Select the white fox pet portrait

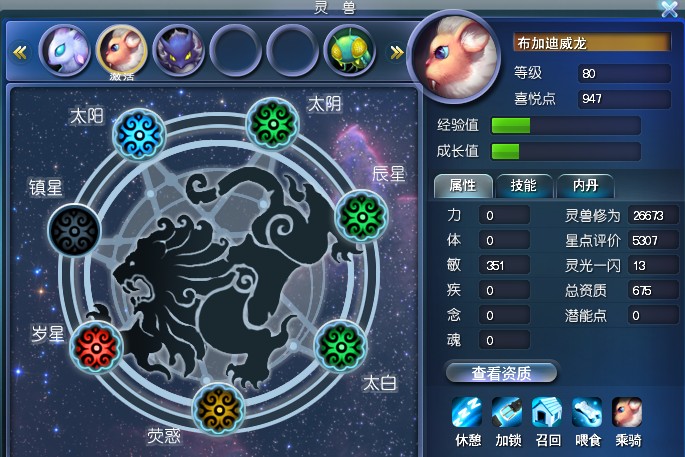click(x=65, y=51)
